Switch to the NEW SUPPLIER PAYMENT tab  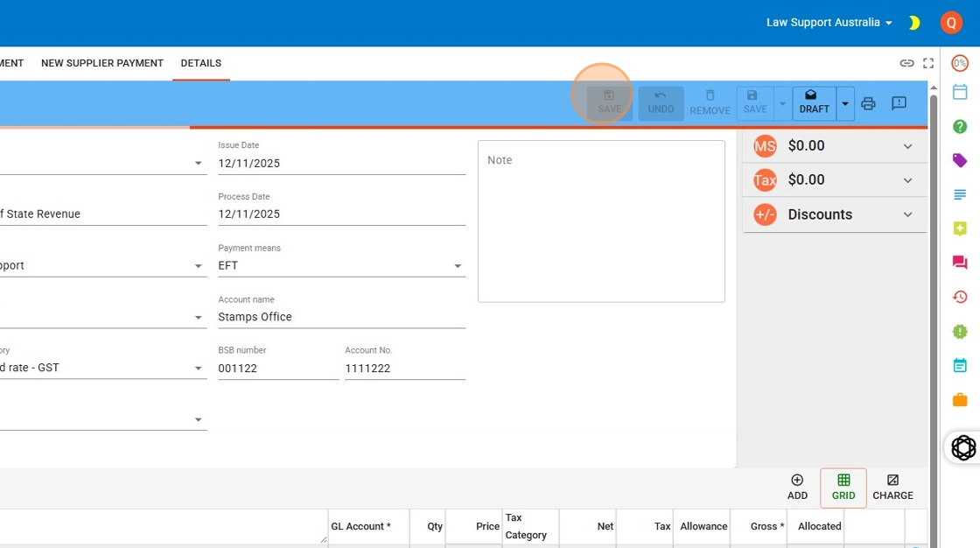coord(102,63)
